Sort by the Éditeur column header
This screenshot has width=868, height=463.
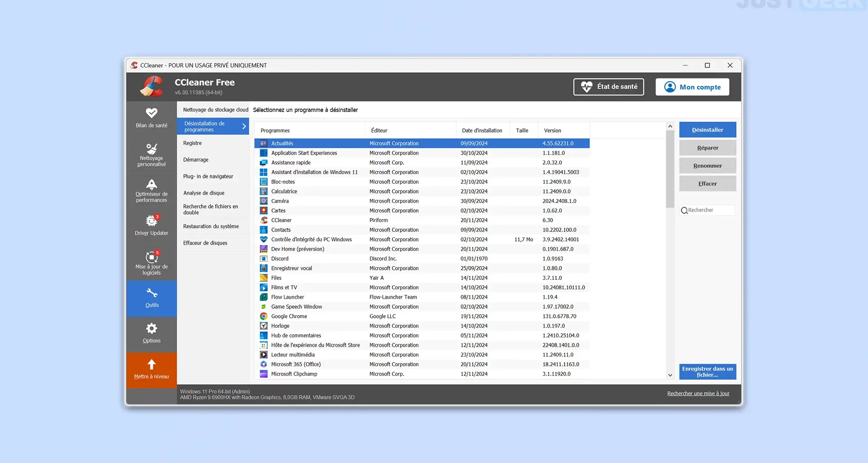point(410,131)
